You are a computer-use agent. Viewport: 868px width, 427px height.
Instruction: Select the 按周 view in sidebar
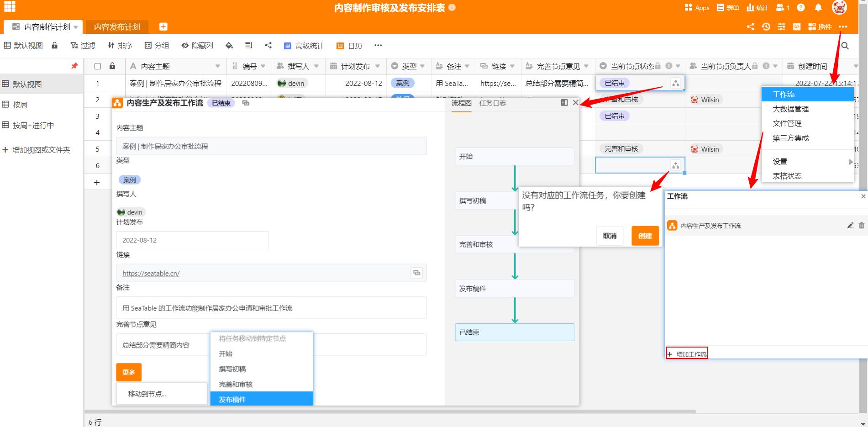(42, 105)
